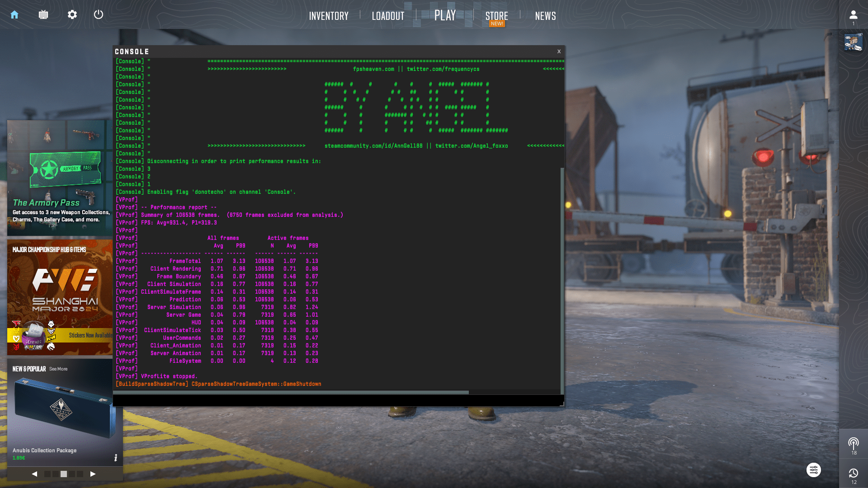Click the power quit icon
868x488 pixels.
coord(99,14)
